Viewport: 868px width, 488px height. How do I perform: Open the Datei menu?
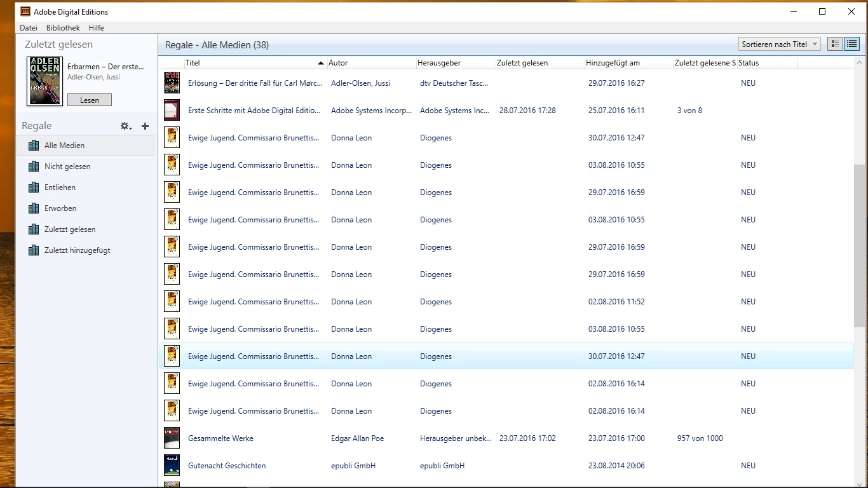coord(29,28)
